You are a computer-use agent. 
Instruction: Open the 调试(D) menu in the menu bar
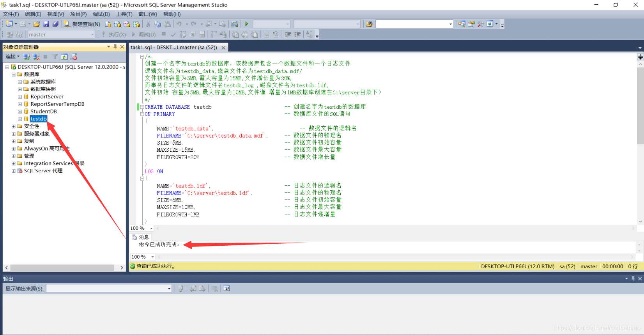(101, 14)
